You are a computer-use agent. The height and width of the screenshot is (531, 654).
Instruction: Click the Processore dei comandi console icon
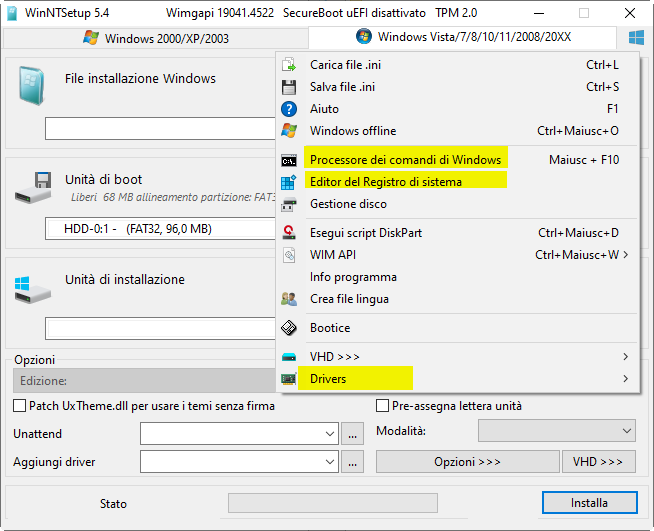click(290, 160)
